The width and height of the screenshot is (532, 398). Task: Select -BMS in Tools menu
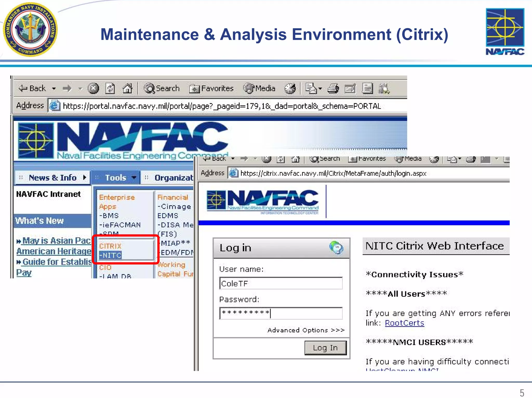(x=109, y=216)
